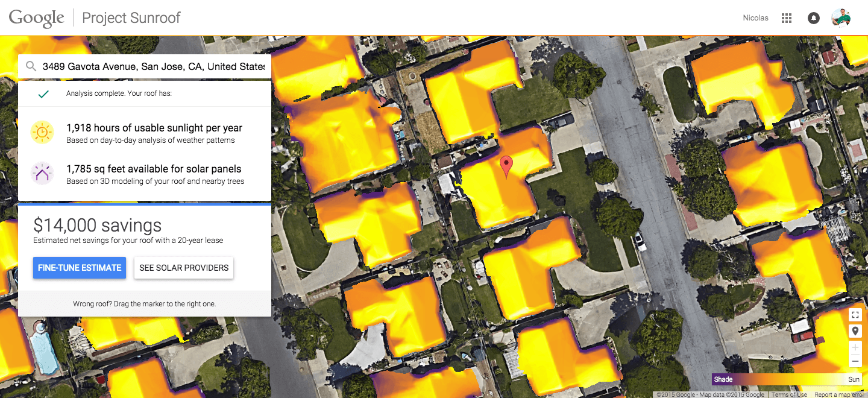This screenshot has height=398, width=868.
Task: Open the notifications bell
Action: [x=813, y=18]
